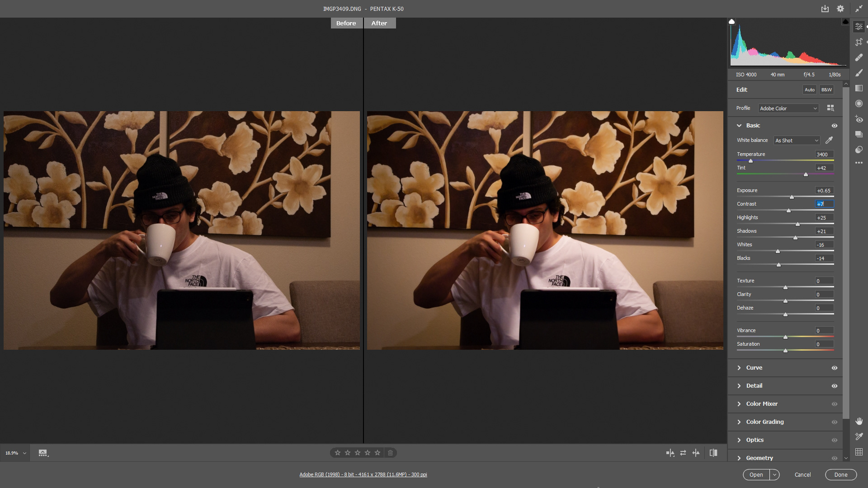Select the Radial Filter tool
Image resolution: width=868 pixels, height=488 pixels.
[859, 103]
